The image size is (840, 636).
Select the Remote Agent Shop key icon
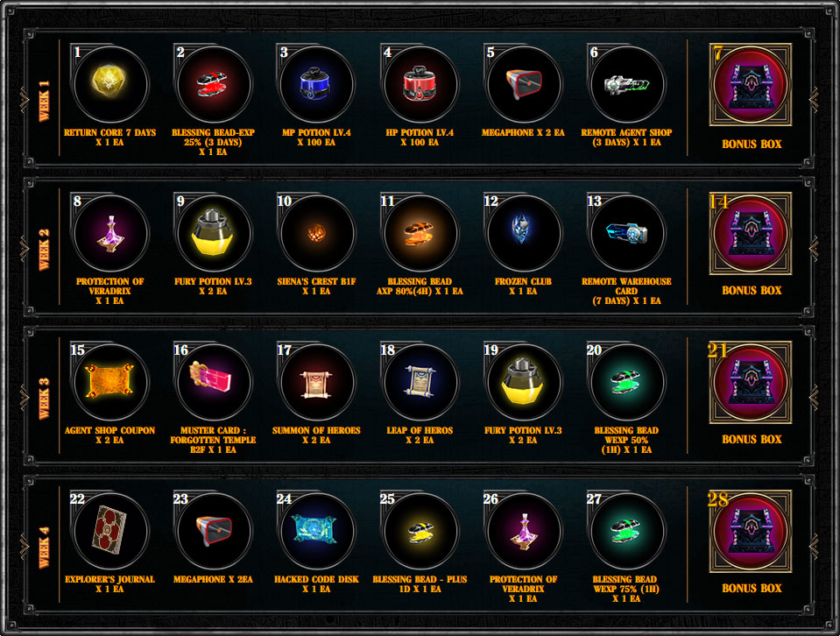tap(627, 84)
